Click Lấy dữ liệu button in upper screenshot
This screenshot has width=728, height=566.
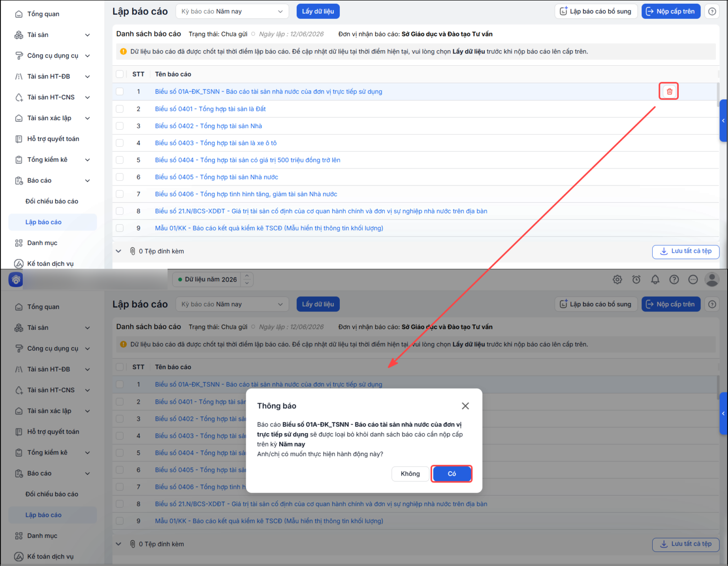(x=318, y=11)
